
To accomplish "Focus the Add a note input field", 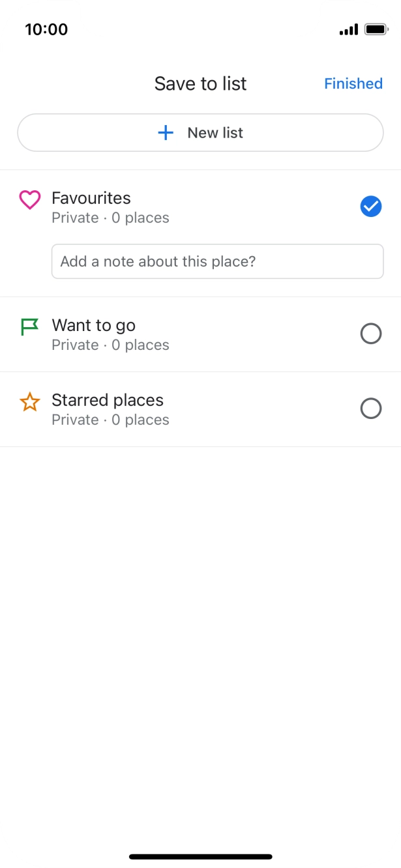I will 217,261.
